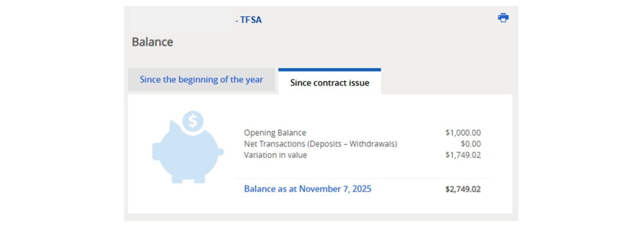Click the $1,000.00 opening balance amount
Image resolution: width=644 pixels, height=251 pixels.
coord(463,133)
